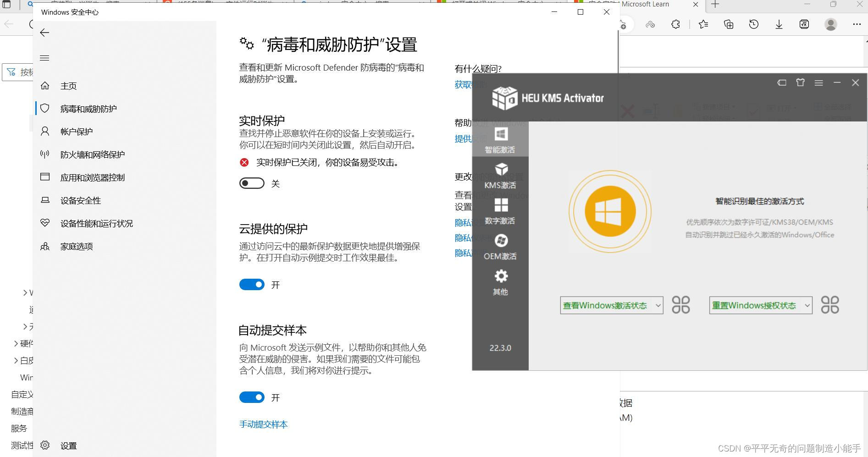Viewport: 868px width, 457px height.
Task: Click the family icon for 家庭选项
Action: coord(45,246)
